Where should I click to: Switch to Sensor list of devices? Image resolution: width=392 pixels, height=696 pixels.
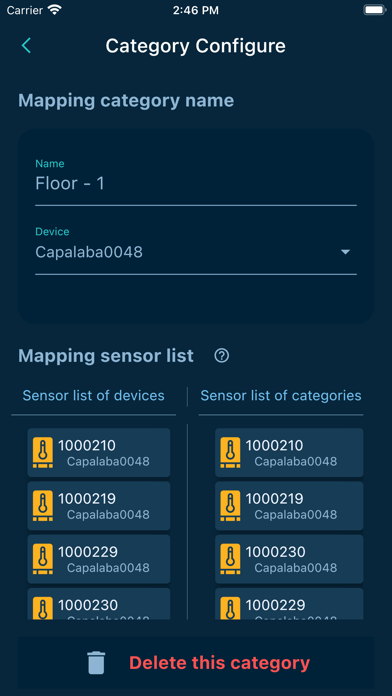click(x=94, y=395)
